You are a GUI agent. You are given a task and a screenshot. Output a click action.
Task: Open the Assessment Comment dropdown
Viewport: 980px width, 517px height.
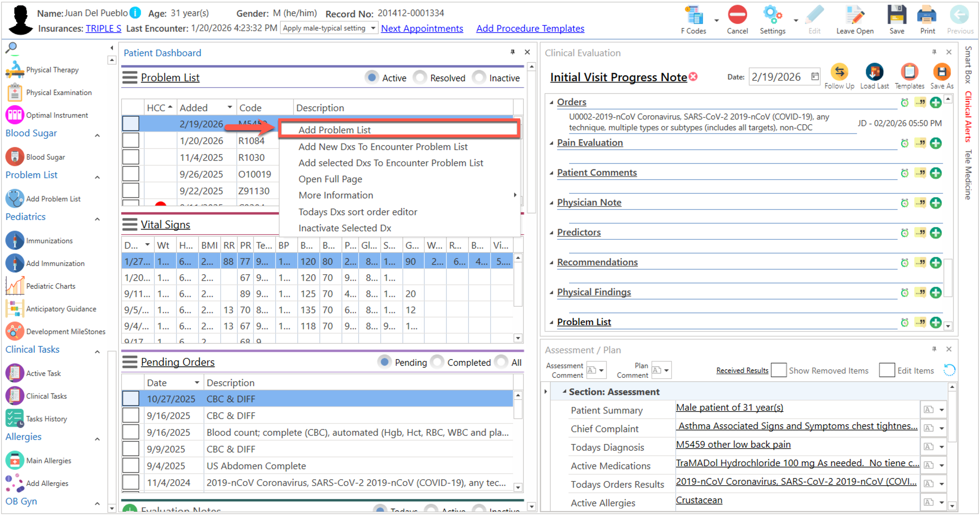point(601,371)
